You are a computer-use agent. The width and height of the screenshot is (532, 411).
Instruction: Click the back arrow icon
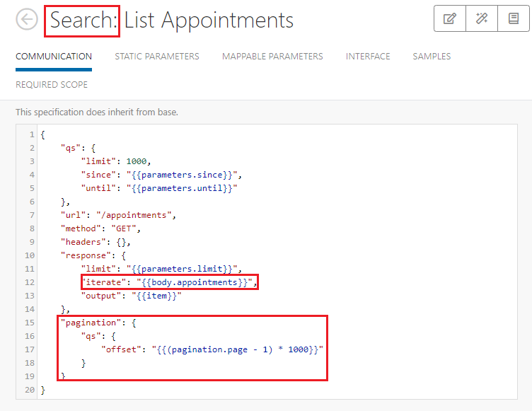(27, 20)
